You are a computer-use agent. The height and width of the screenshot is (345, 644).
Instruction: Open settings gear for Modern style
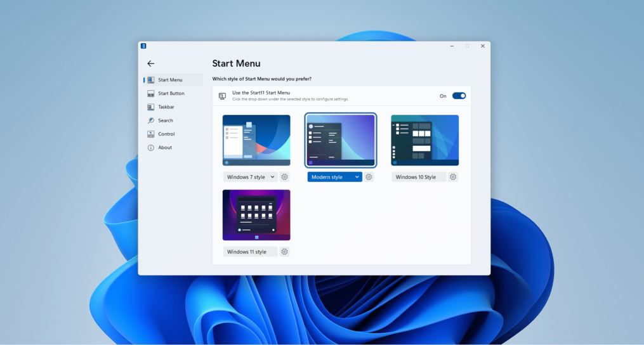[369, 177]
